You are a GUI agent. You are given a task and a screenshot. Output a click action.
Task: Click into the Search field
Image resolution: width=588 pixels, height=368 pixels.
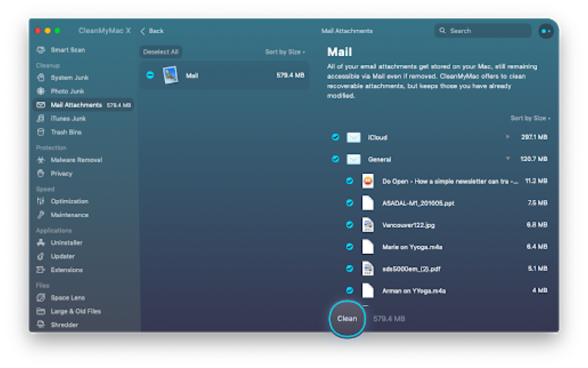coord(483,31)
